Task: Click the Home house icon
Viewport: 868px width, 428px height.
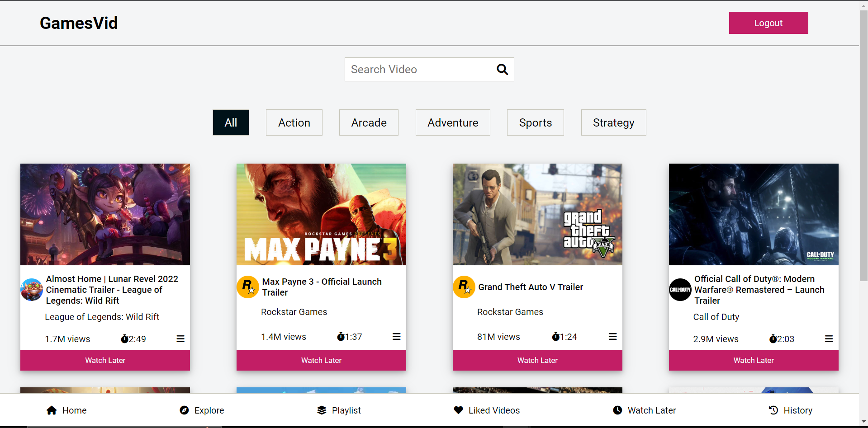Action: click(x=52, y=410)
